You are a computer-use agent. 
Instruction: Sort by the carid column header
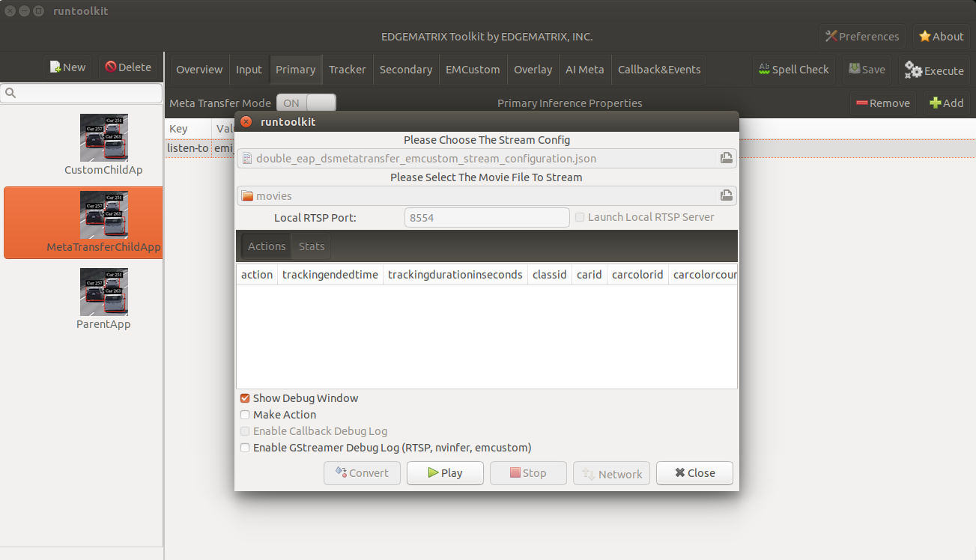pyautogui.click(x=589, y=275)
